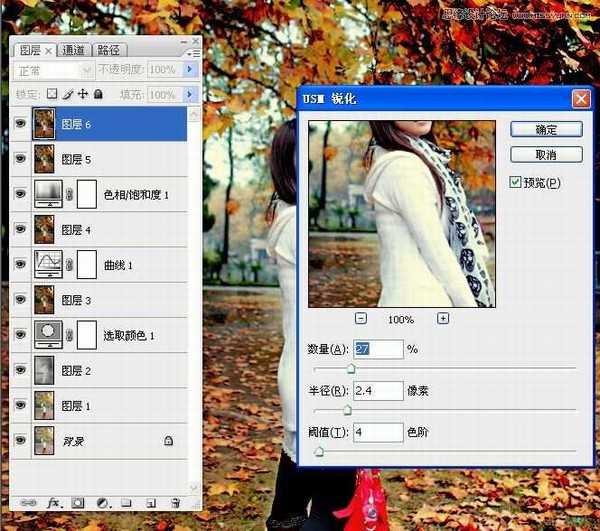Click the USM sharpen preview image

pyautogui.click(x=402, y=214)
